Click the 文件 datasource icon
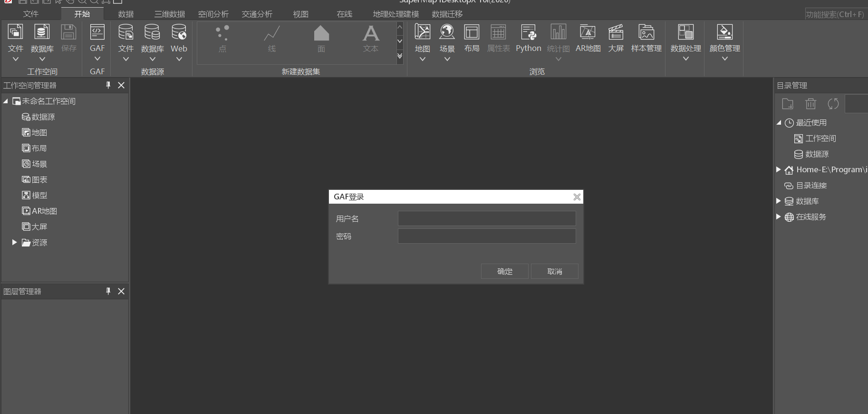The width and height of the screenshot is (868, 414). coord(125,32)
